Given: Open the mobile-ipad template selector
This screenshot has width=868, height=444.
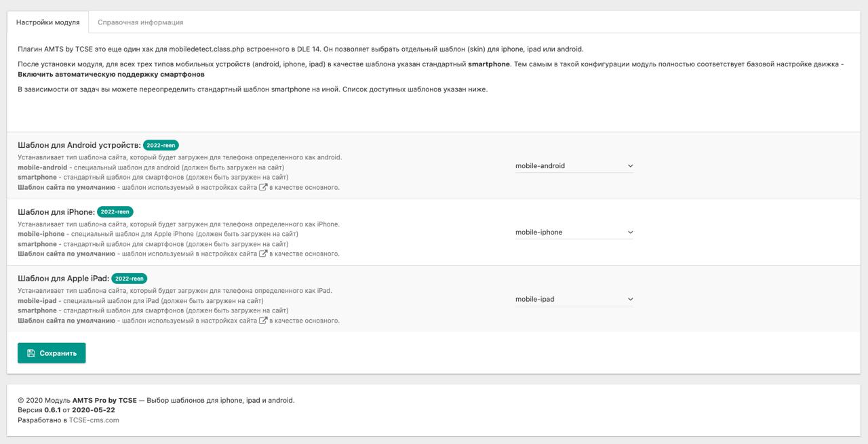Looking at the screenshot, I should tap(574, 299).
